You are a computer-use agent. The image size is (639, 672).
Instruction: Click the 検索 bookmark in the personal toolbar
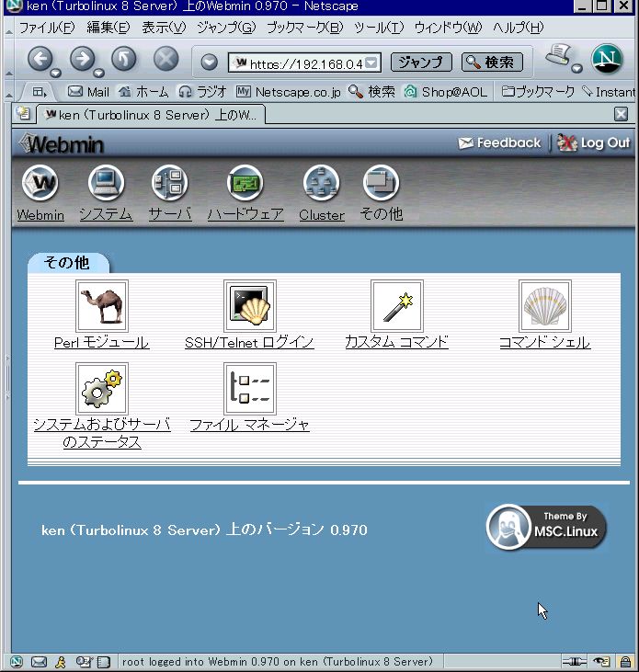point(371,92)
